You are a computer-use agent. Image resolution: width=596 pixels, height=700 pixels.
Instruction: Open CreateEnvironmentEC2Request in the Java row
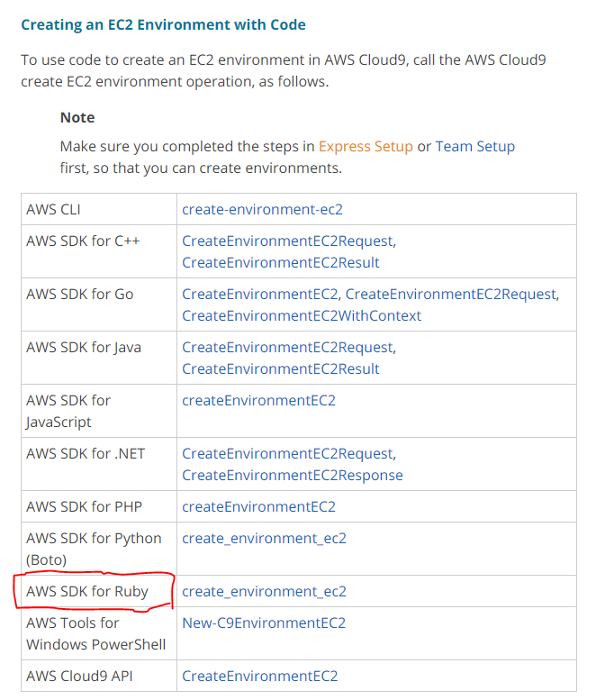289,348
